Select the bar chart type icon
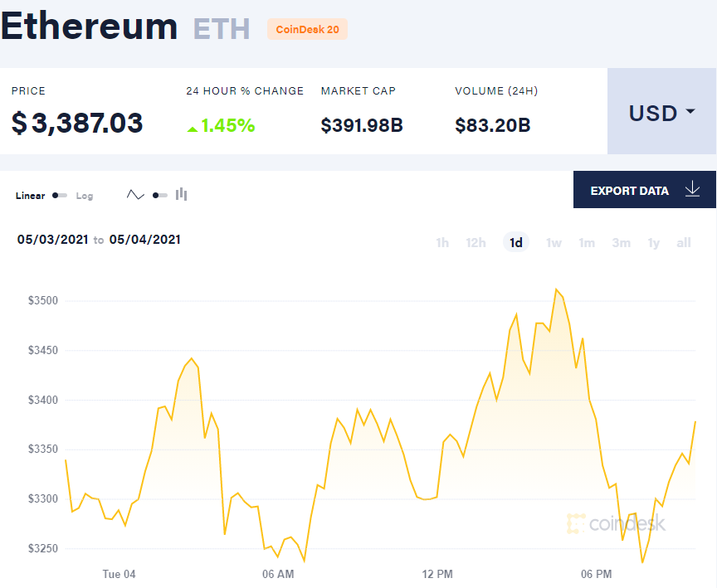The width and height of the screenshot is (717, 588). tap(180, 194)
